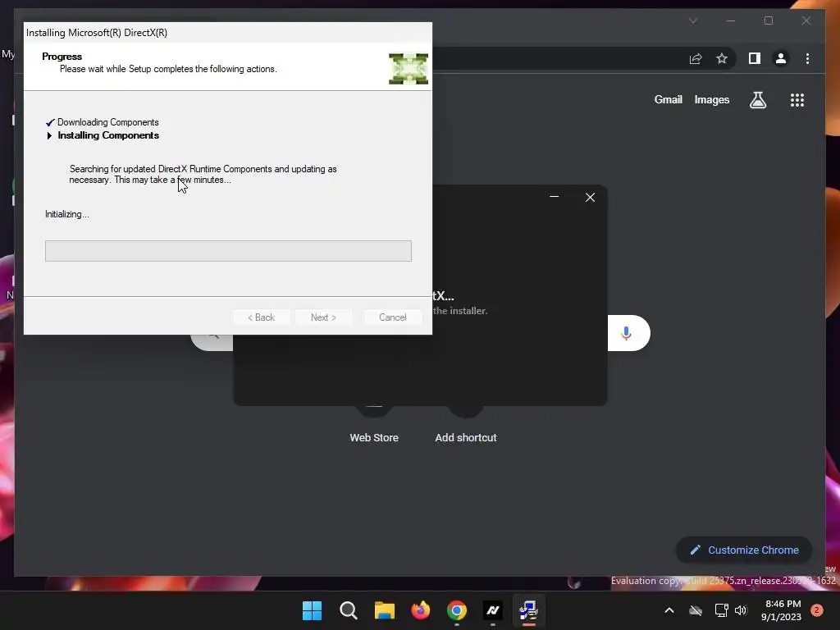Click the DirectX logo in installer header
This screenshot has height=630, width=840.
(409, 69)
